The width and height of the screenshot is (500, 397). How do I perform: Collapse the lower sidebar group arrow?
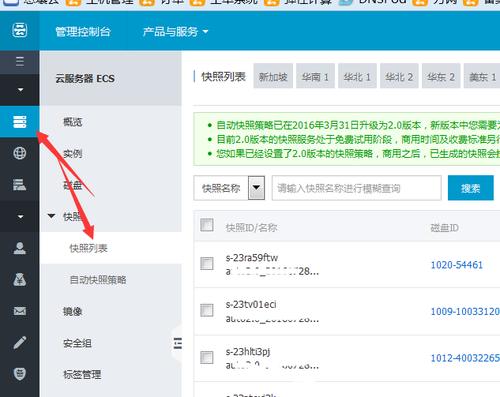pos(20,217)
